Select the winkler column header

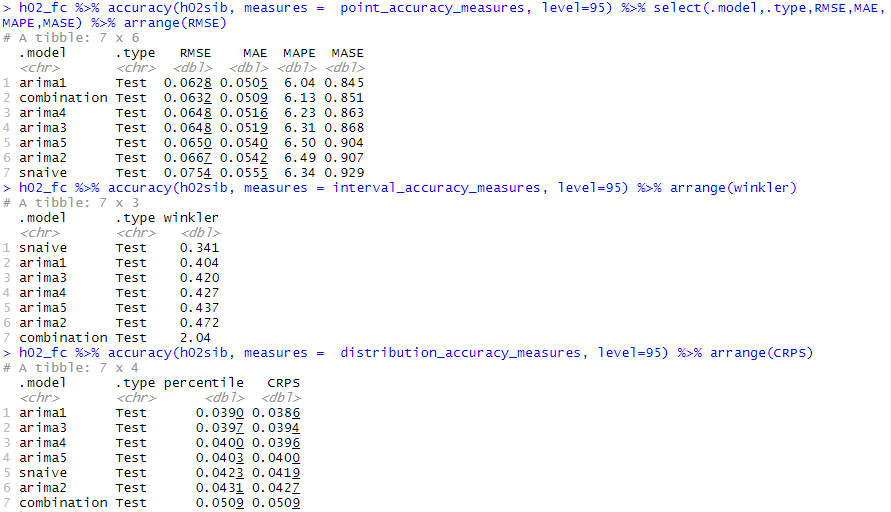(191, 218)
